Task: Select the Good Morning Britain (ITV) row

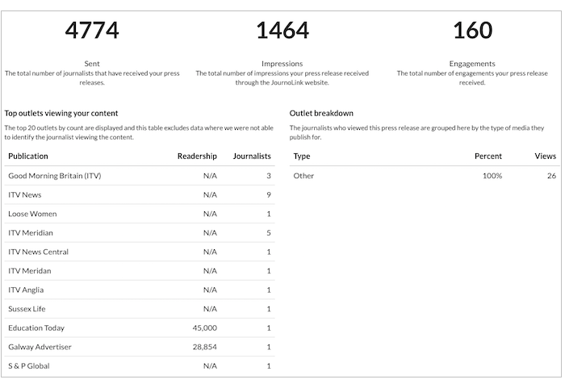Action: click(140, 176)
